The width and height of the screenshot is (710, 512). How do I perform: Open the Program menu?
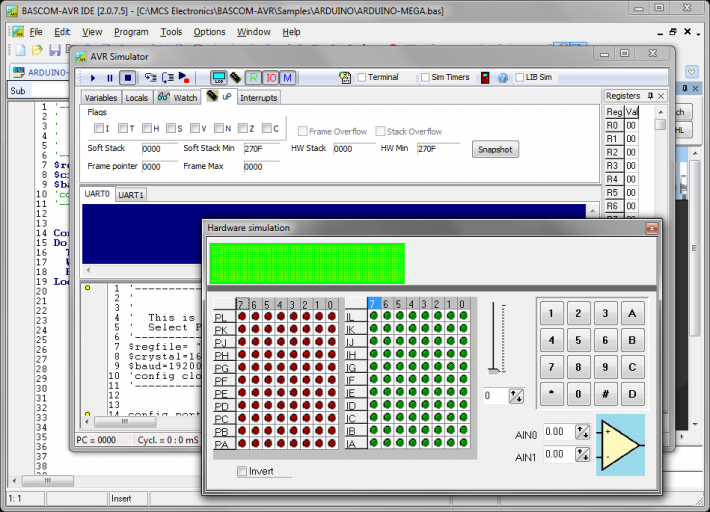[131, 32]
